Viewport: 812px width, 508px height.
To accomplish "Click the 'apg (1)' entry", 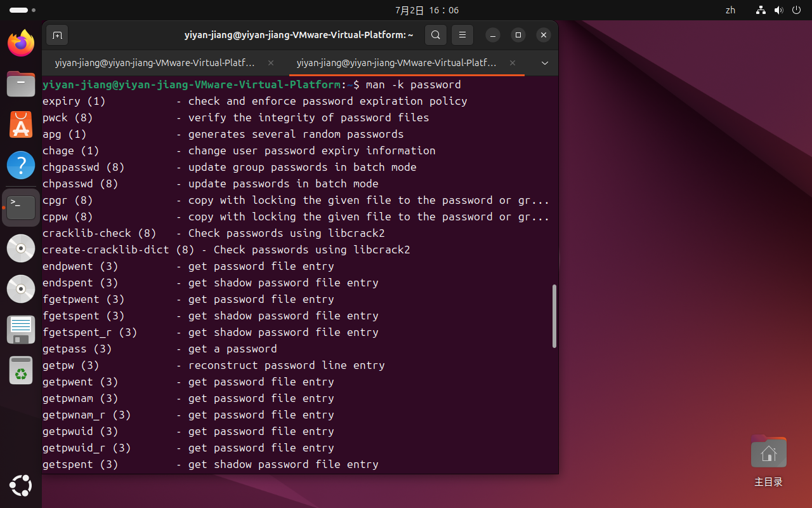I will pyautogui.click(x=65, y=134).
